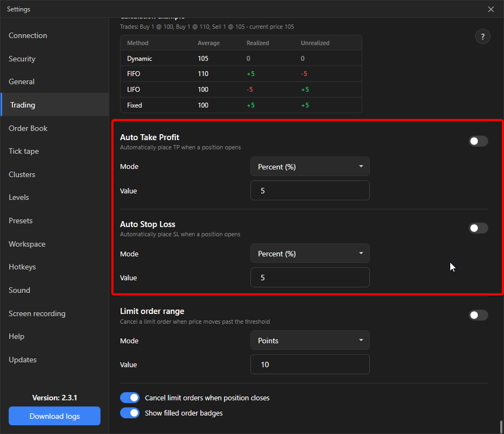
Task: Select the Fixed method row label
Action: [x=134, y=105]
